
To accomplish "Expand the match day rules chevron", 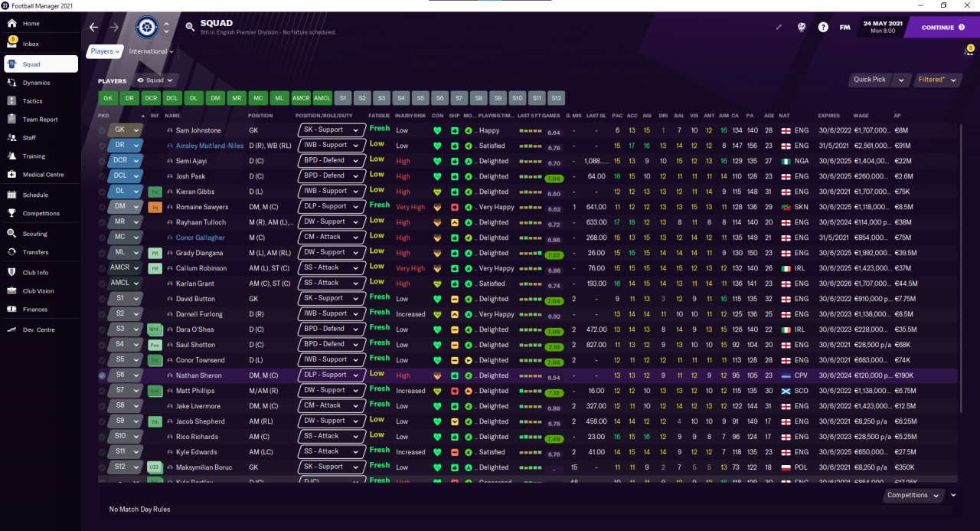I will click(x=953, y=495).
